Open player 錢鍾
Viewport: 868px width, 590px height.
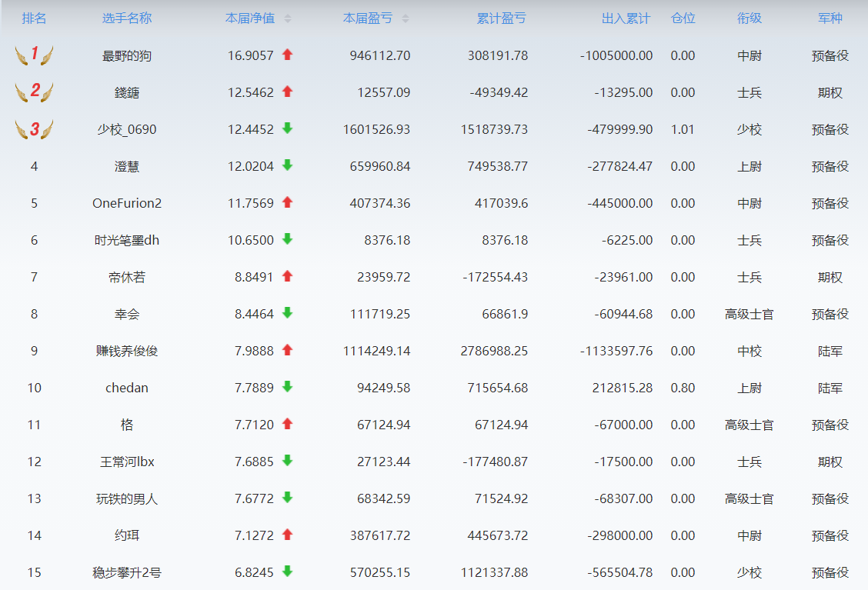(x=127, y=93)
